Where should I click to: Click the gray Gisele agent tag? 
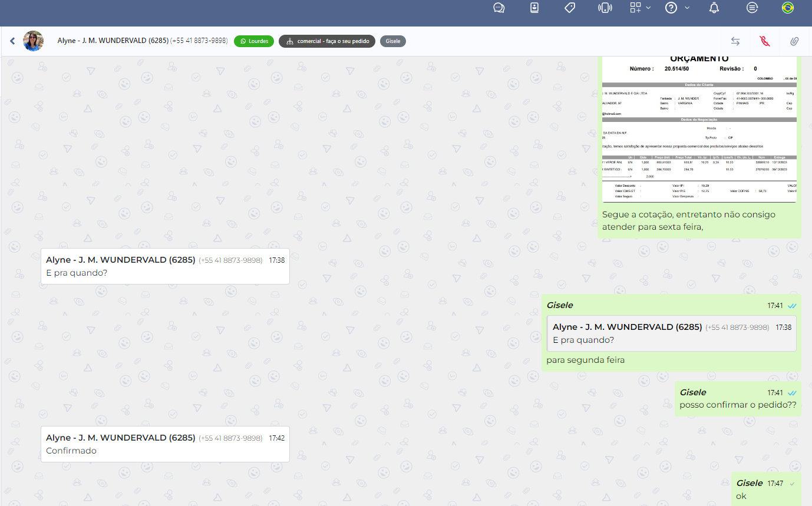[393, 41]
